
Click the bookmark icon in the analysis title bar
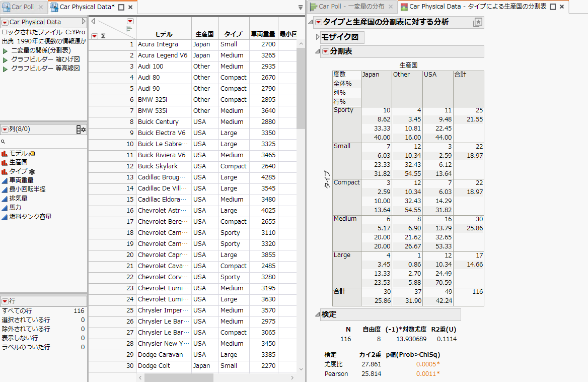tap(477, 22)
